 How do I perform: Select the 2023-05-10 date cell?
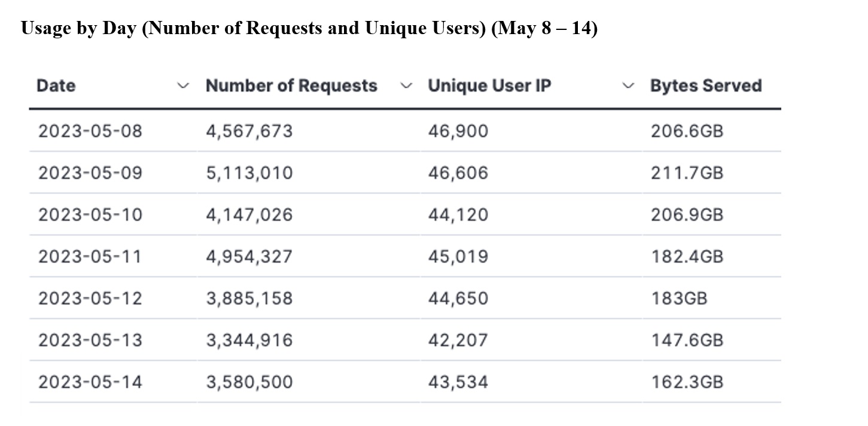pos(90,214)
